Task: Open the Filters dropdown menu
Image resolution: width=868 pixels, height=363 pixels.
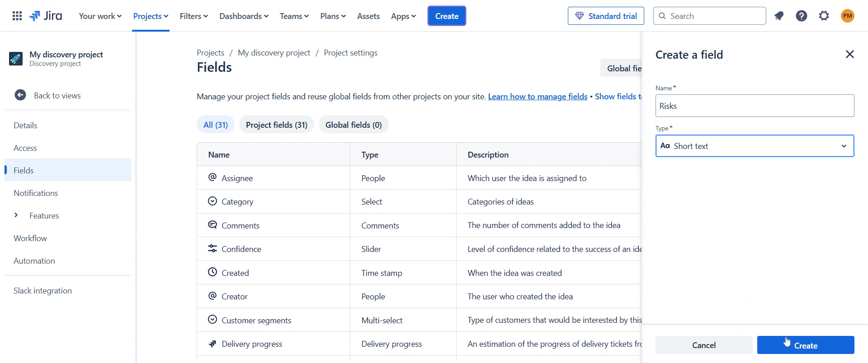Action: tap(193, 16)
